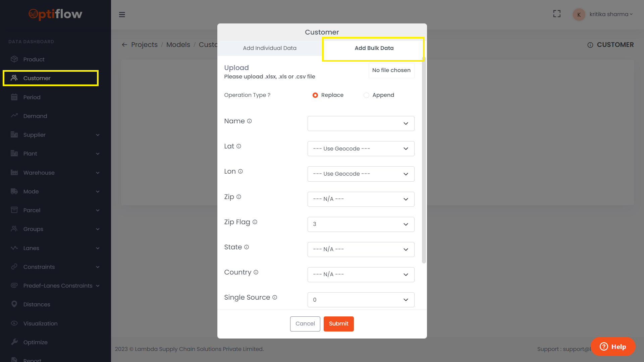The image size is (644, 362).
Task: Select the Visualization eye icon
Action: click(14, 323)
